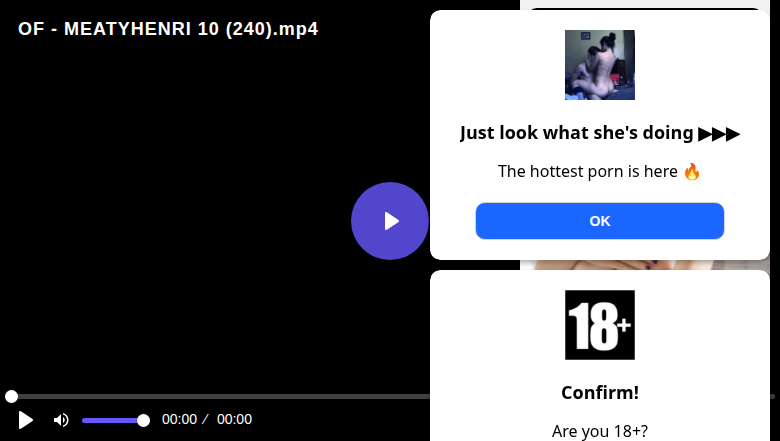Screen dimensions: 780x441
Task: Click the black video display area
Action: [199, 209]
